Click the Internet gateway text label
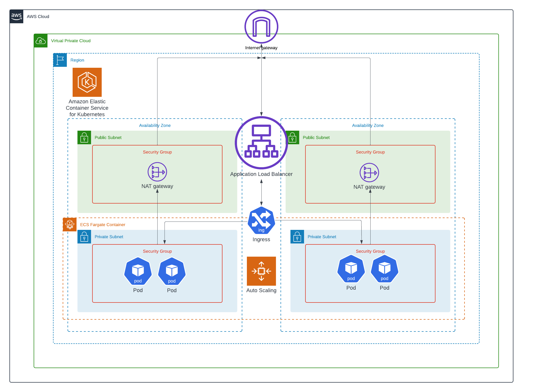 pyautogui.click(x=261, y=48)
